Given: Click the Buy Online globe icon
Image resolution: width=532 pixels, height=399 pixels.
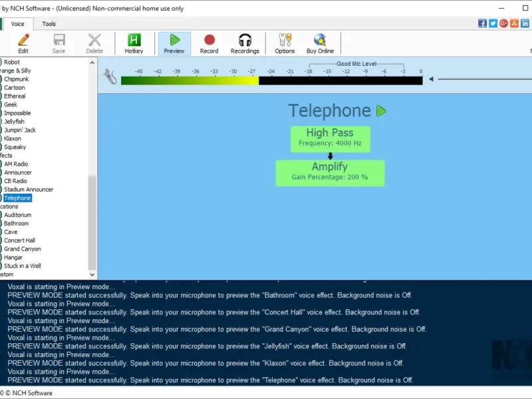Looking at the screenshot, I should [x=320, y=44].
